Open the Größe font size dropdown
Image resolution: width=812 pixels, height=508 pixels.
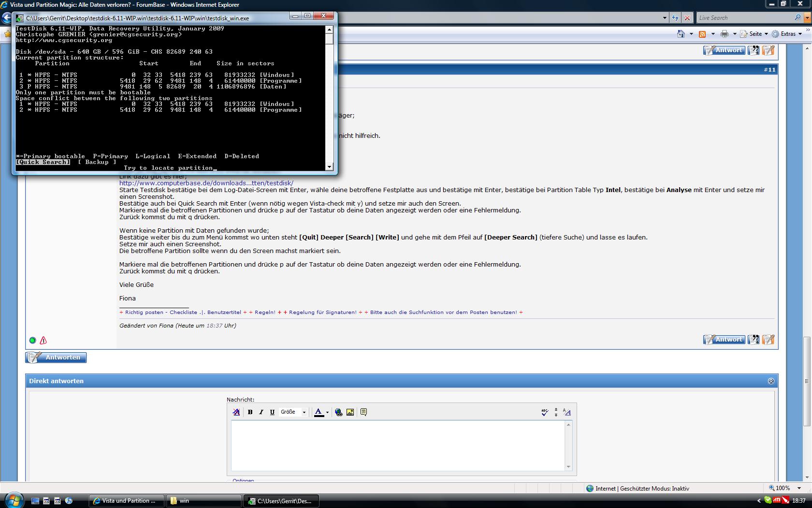pyautogui.click(x=293, y=412)
